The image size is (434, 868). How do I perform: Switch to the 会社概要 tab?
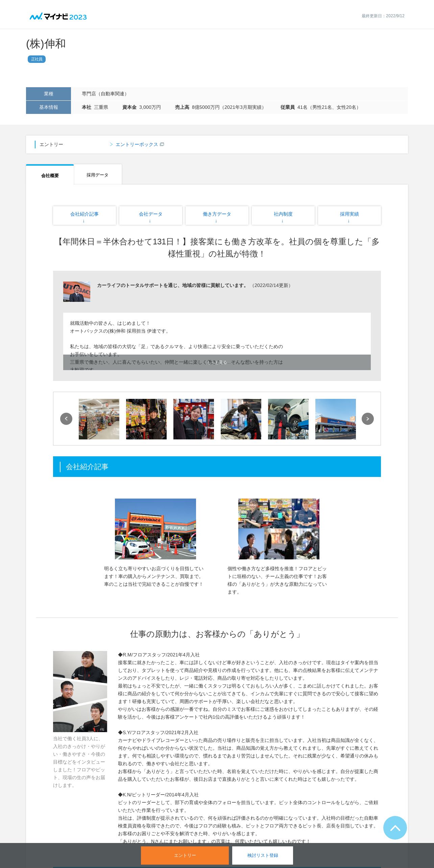pos(50,175)
